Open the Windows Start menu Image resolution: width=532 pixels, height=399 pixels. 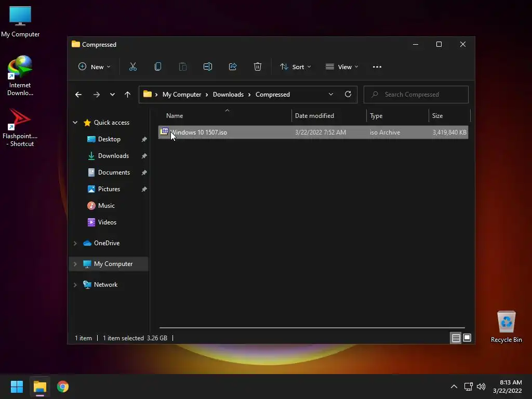click(17, 387)
